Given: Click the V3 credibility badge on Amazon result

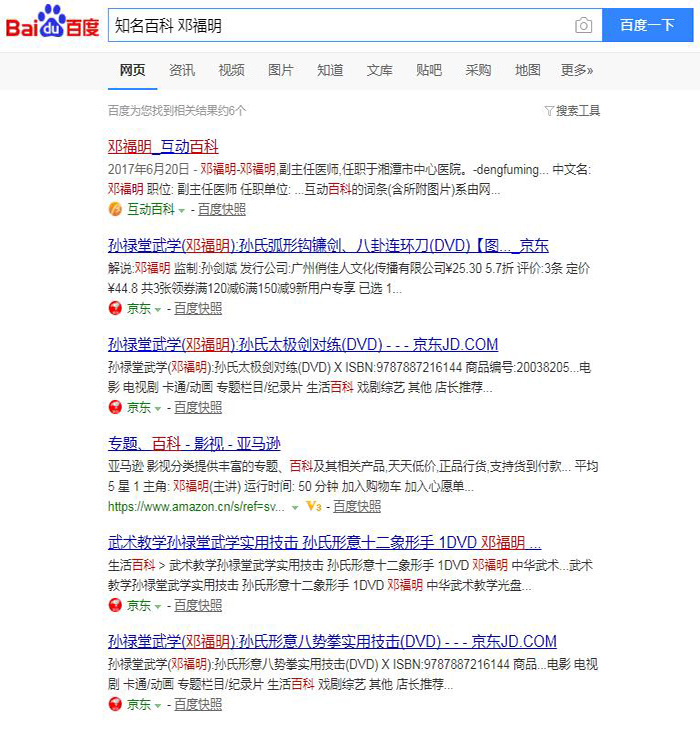Looking at the screenshot, I should (x=313, y=507).
